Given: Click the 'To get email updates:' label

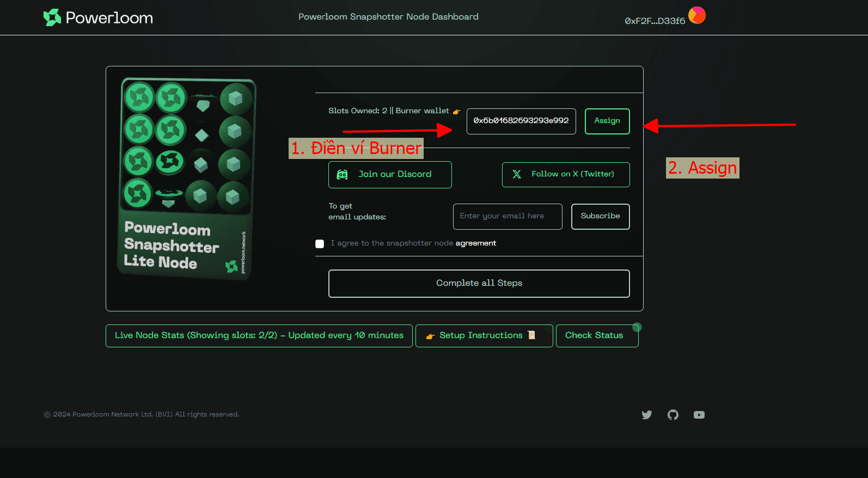Looking at the screenshot, I should click(357, 212).
